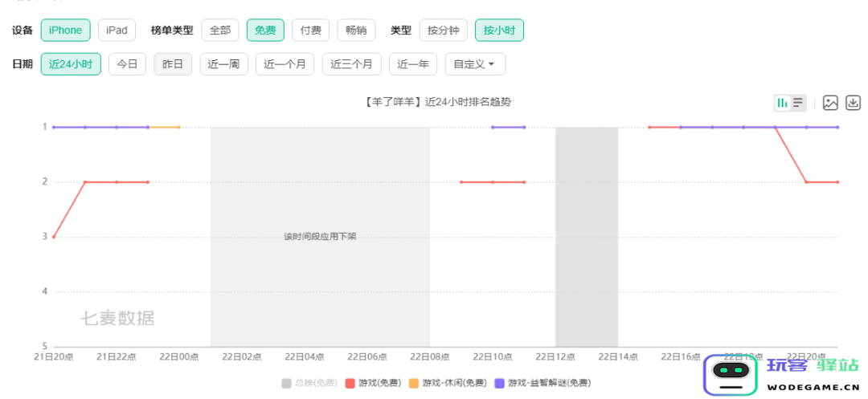The width and height of the screenshot is (868, 399).
Task: Open 自定义 date dropdown
Action: click(475, 64)
